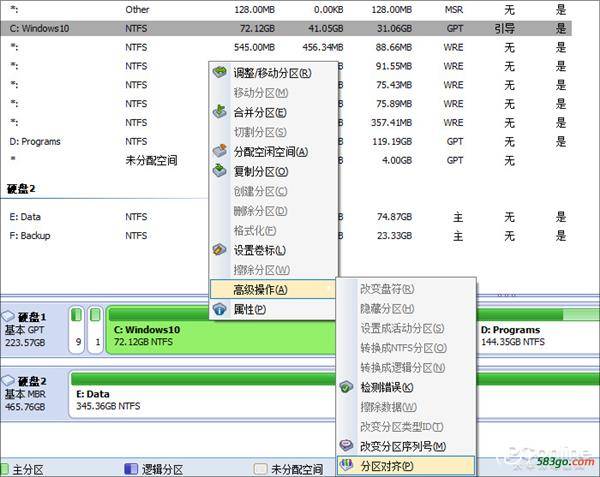Click disabled 擦除分区(W) menu entry

pos(273,270)
